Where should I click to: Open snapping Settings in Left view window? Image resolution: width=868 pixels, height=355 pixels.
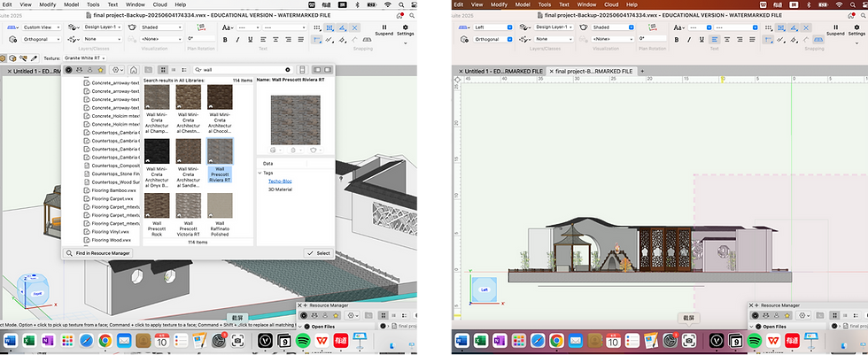pos(857,30)
